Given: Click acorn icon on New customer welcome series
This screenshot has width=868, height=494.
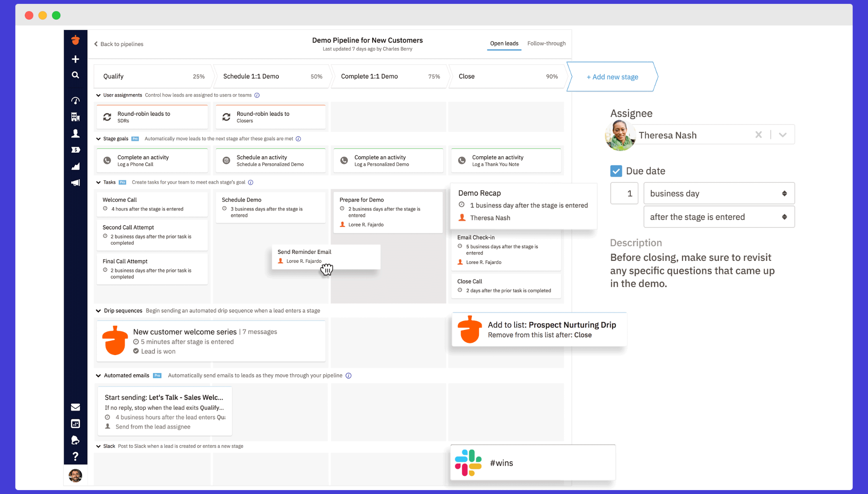Looking at the screenshot, I should (x=115, y=340).
